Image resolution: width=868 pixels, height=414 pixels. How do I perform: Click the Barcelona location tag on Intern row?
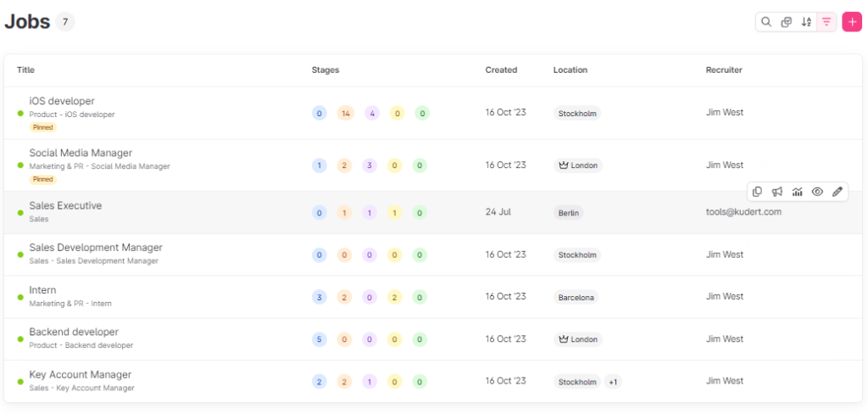576,298
